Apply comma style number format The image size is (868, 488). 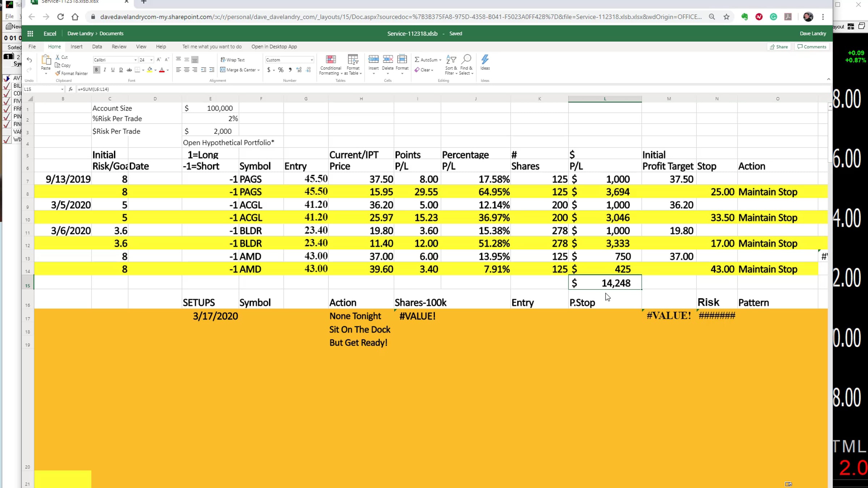click(x=290, y=70)
